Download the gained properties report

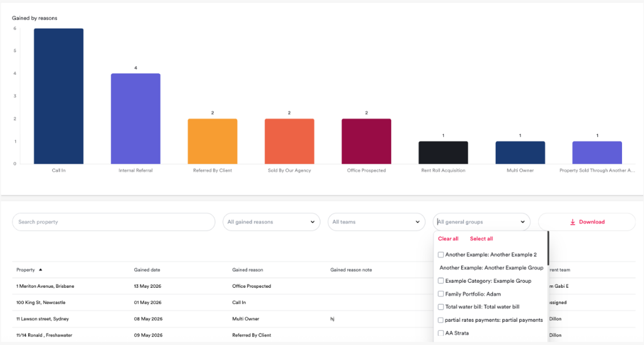pos(587,222)
